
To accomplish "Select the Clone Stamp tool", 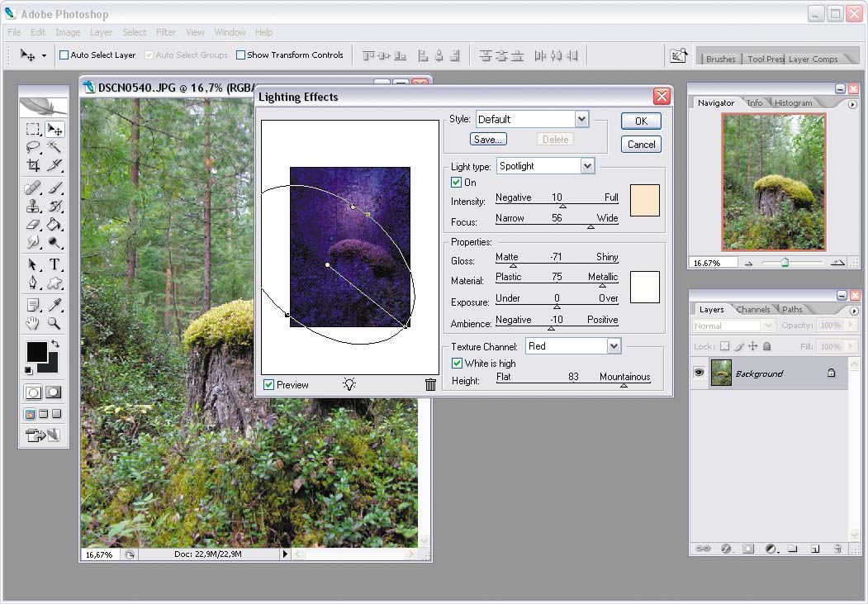I will 33,206.
